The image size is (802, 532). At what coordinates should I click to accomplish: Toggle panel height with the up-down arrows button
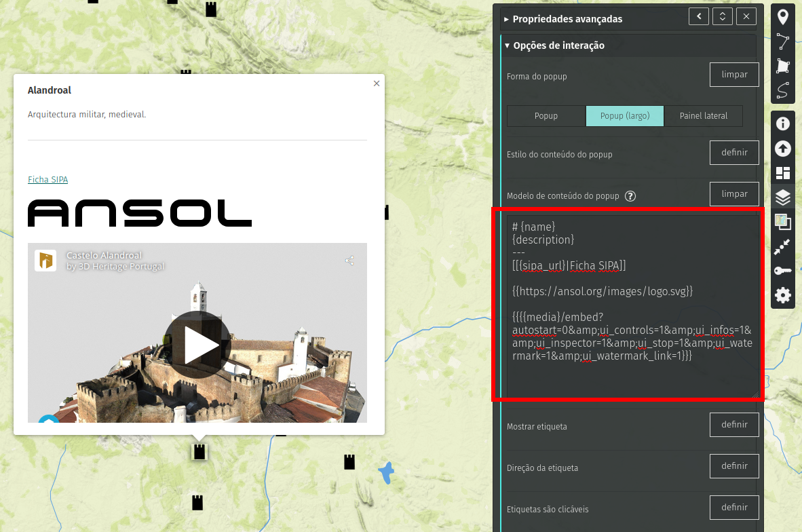[x=722, y=16]
